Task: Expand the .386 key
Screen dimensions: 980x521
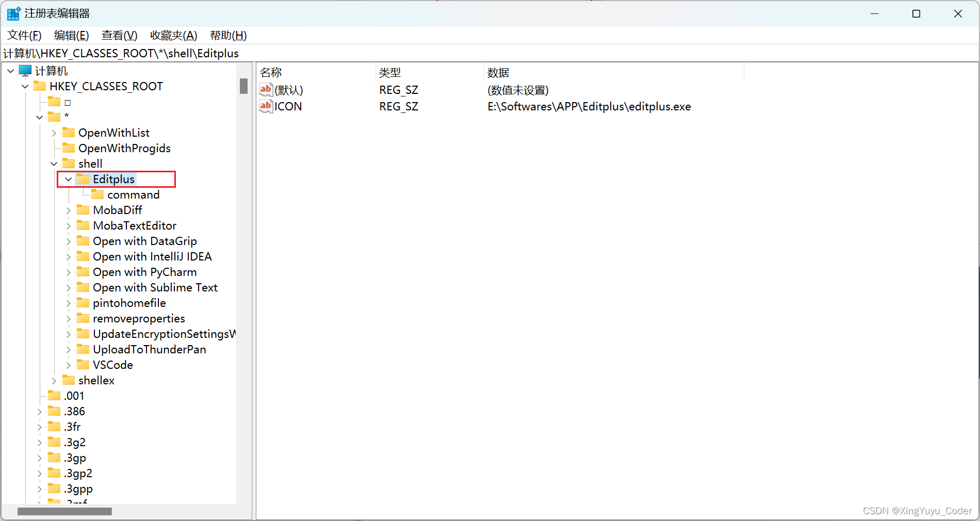Action: 40,412
